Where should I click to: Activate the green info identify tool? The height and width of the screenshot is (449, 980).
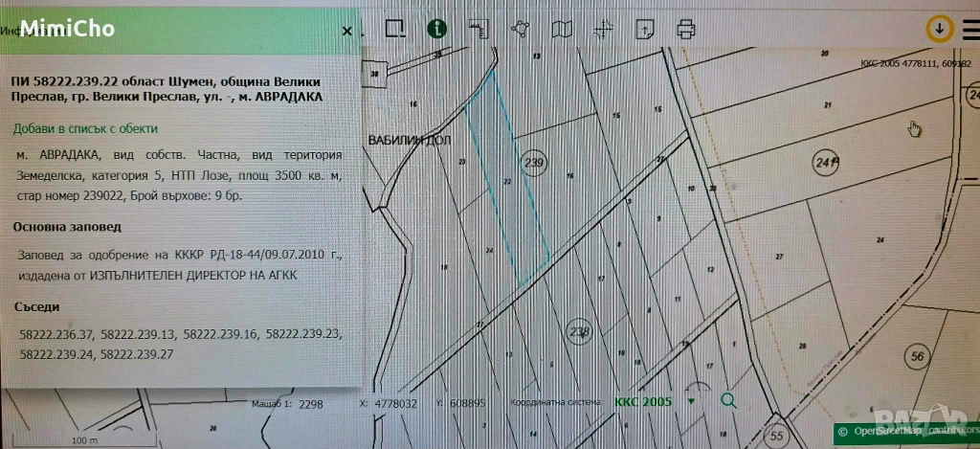click(437, 29)
